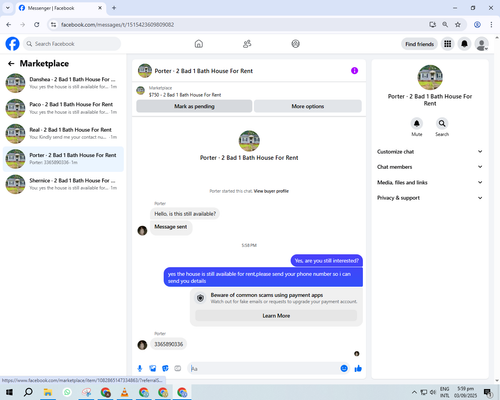Expand Customize chat section
This screenshot has height=400, width=500.
430,152
